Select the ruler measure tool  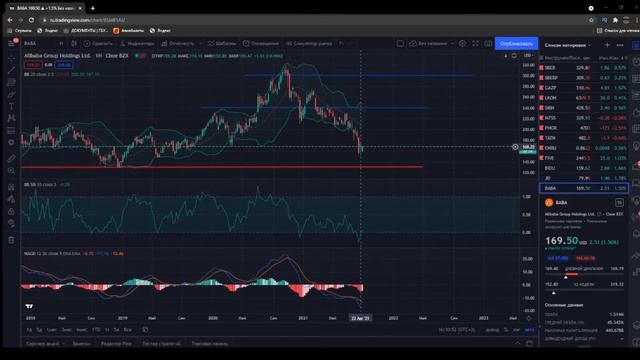11,158
